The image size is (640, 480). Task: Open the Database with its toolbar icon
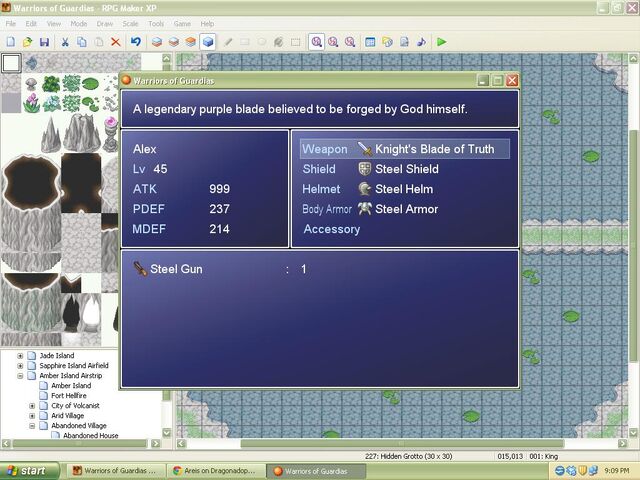(370, 42)
